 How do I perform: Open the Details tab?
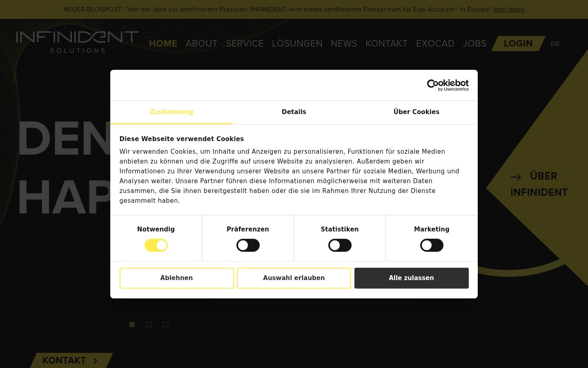click(x=294, y=112)
